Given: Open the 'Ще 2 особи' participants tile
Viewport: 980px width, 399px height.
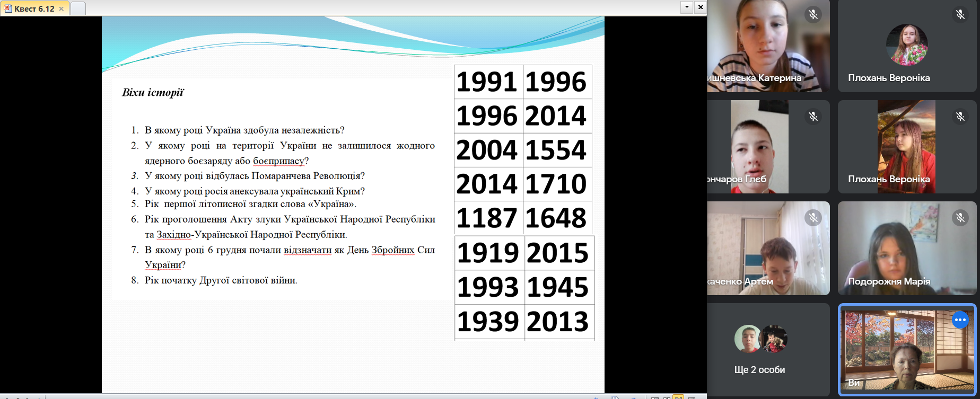Looking at the screenshot, I should 759,350.
